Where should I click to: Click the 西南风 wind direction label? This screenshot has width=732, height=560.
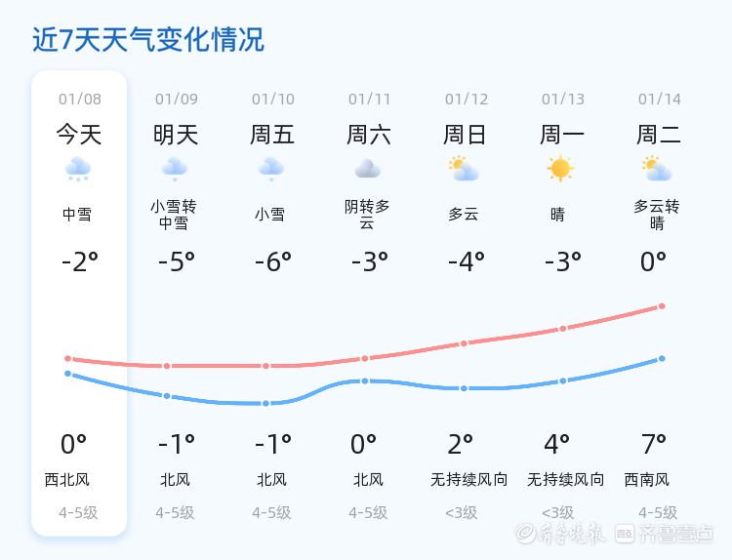click(x=646, y=479)
